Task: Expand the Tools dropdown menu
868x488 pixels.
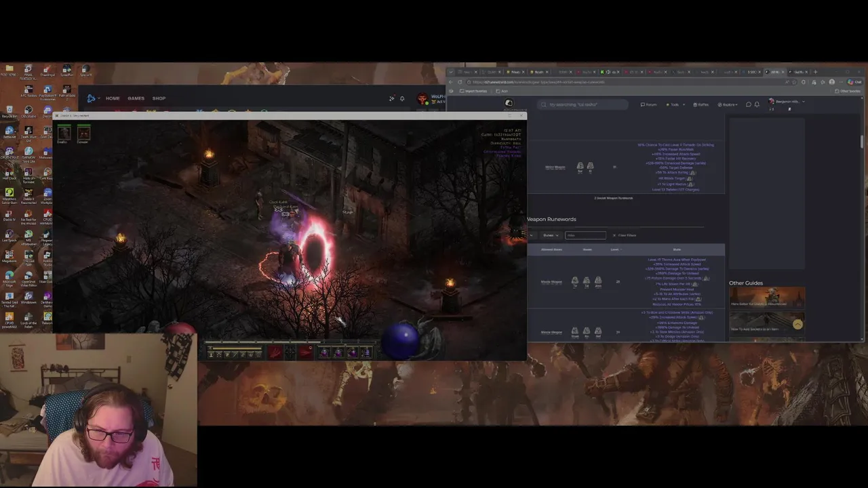Action: (x=675, y=104)
